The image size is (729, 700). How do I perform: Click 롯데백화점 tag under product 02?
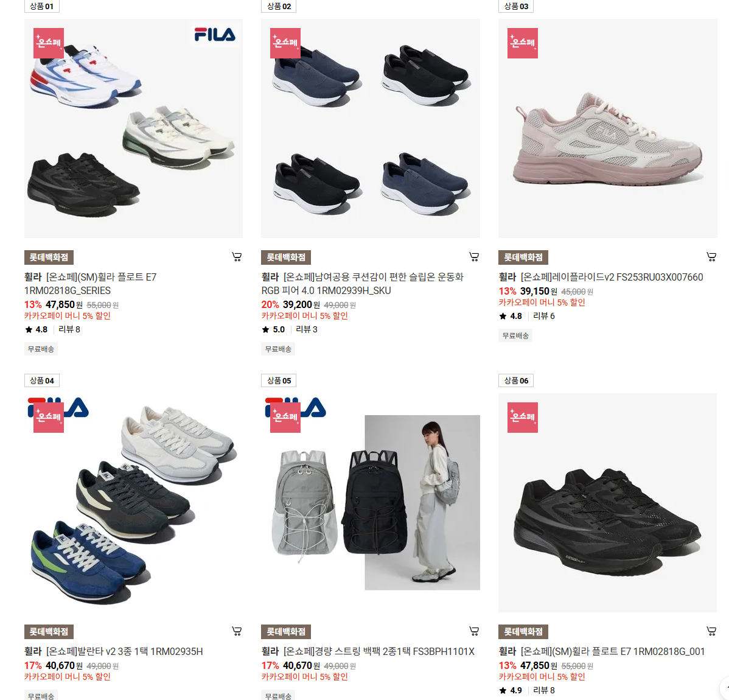click(x=286, y=257)
